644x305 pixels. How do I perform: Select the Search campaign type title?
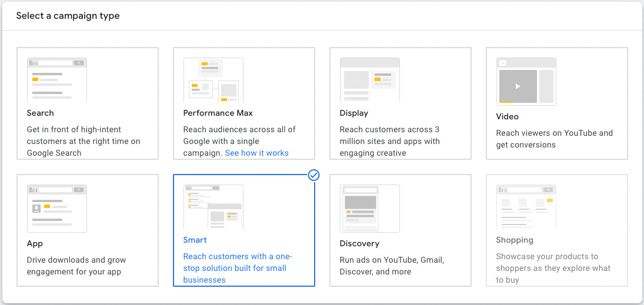coord(40,113)
